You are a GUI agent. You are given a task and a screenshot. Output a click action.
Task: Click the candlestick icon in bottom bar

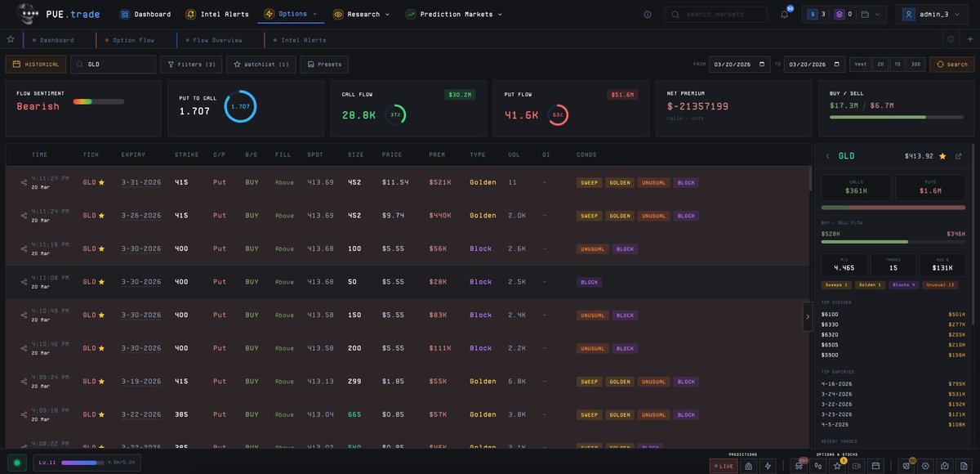(818, 466)
